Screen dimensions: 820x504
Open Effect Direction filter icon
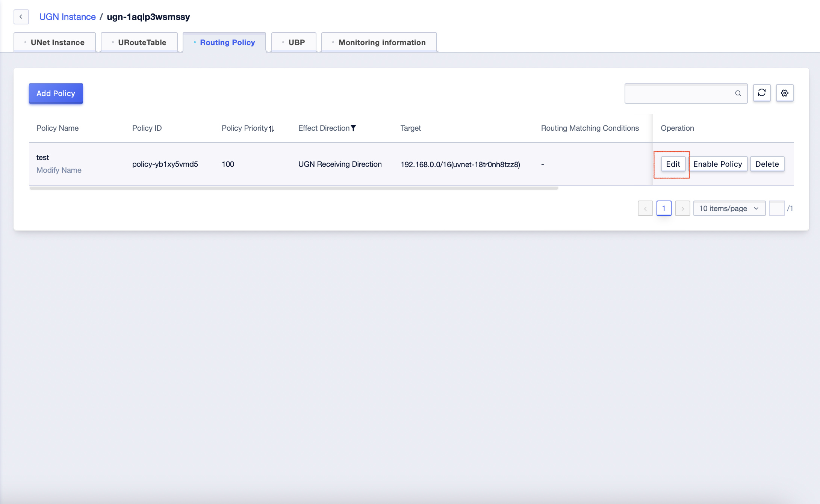tap(353, 128)
